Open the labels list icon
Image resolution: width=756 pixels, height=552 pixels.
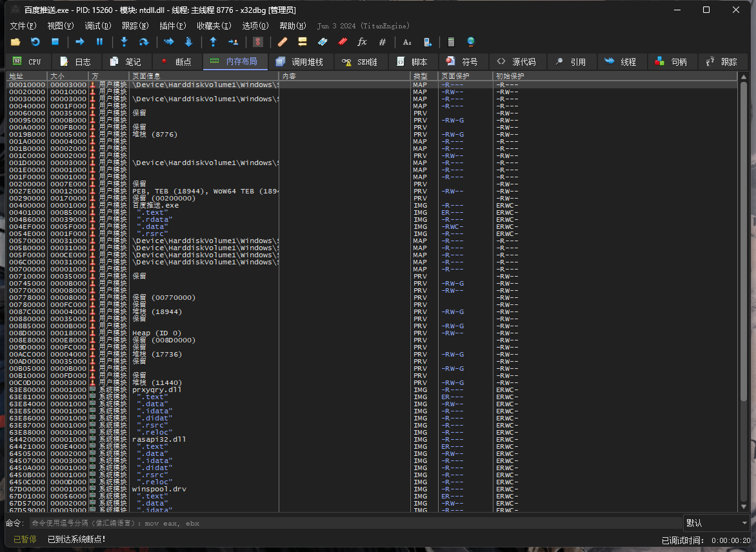pos(323,42)
